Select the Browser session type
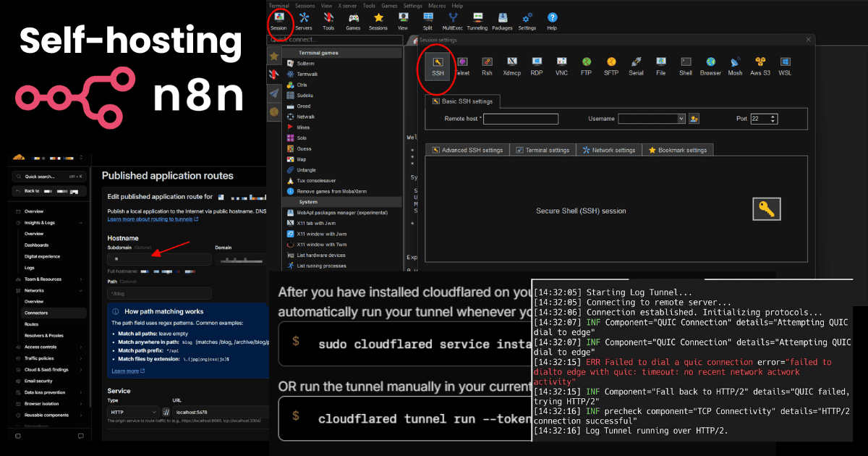The height and width of the screenshot is (456, 868). (710, 66)
